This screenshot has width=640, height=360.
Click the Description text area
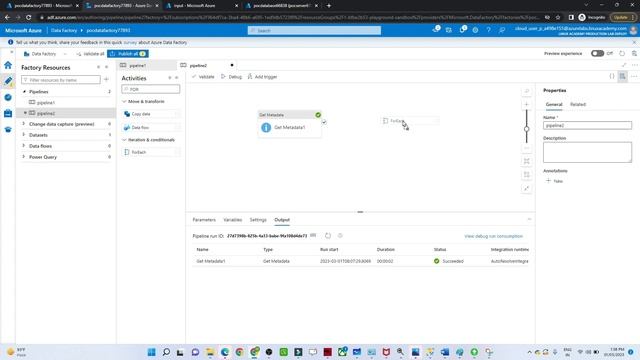pyautogui.click(x=587, y=152)
